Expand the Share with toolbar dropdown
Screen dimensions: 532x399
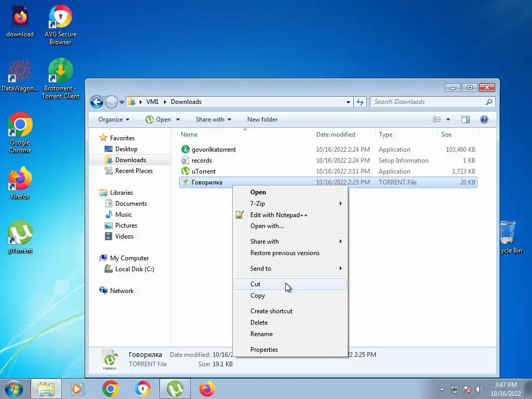pos(214,119)
